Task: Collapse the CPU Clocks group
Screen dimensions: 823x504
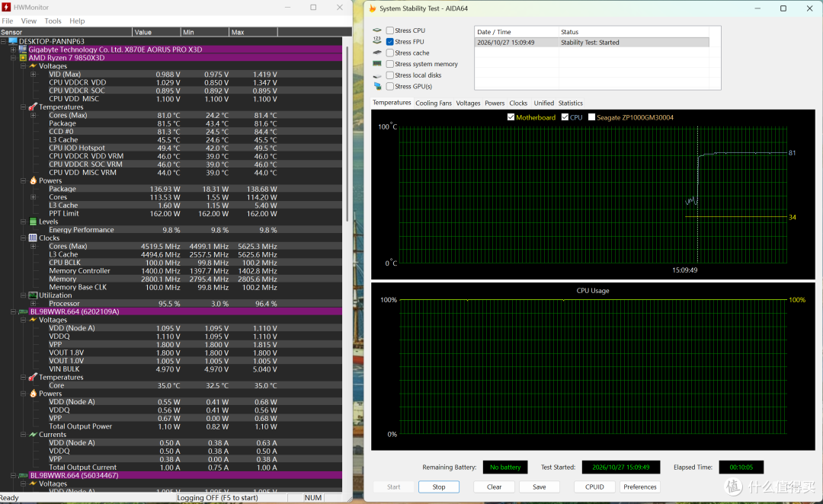Action: [23, 238]
